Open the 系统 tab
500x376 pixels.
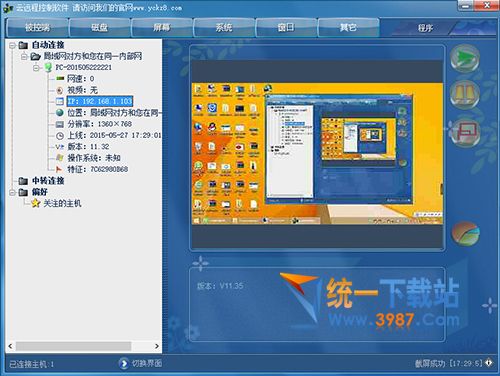point(224,27)
